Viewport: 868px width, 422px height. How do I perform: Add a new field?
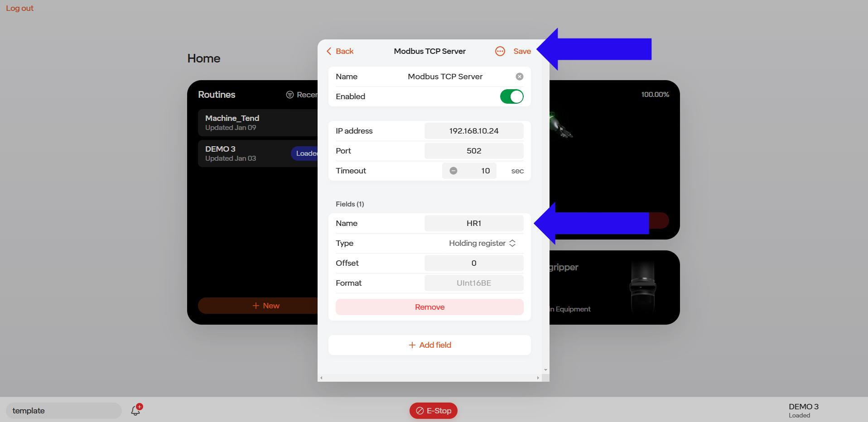429,345
